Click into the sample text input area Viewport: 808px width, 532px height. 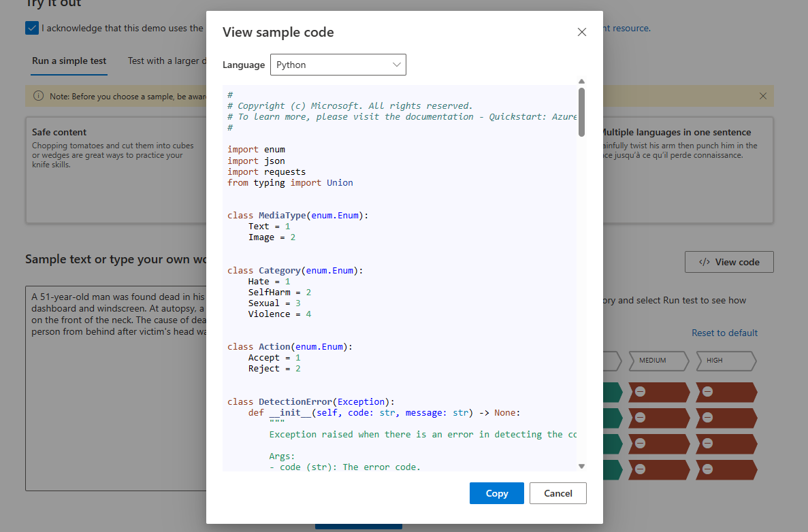click(x=116, y=408)
